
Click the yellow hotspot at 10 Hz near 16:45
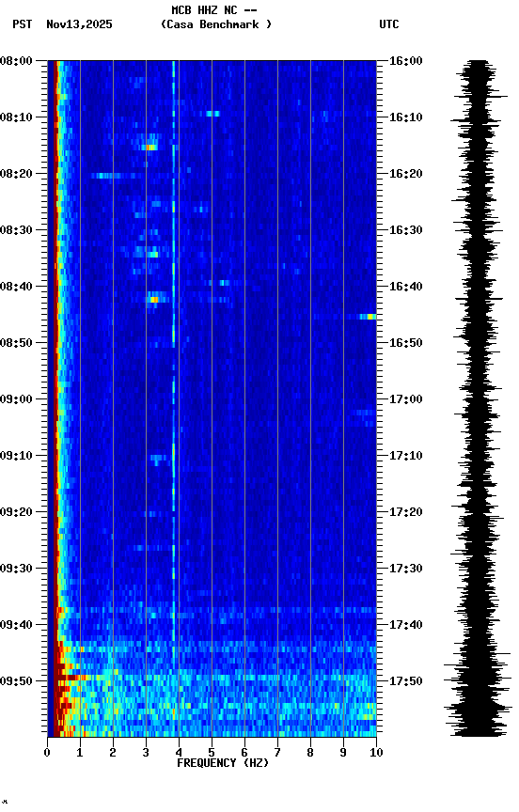pyautogui.click(x=370, y=317)
